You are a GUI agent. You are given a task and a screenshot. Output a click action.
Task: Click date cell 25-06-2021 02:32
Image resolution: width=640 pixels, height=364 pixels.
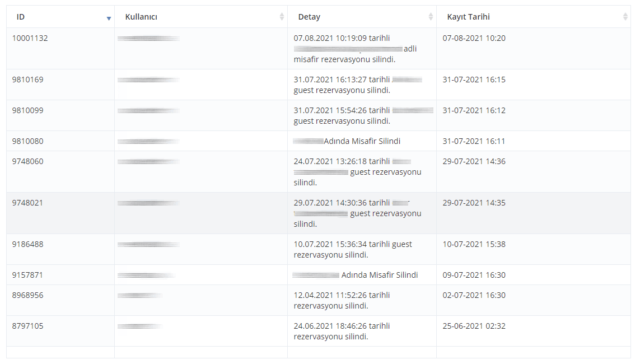(474, 326)
